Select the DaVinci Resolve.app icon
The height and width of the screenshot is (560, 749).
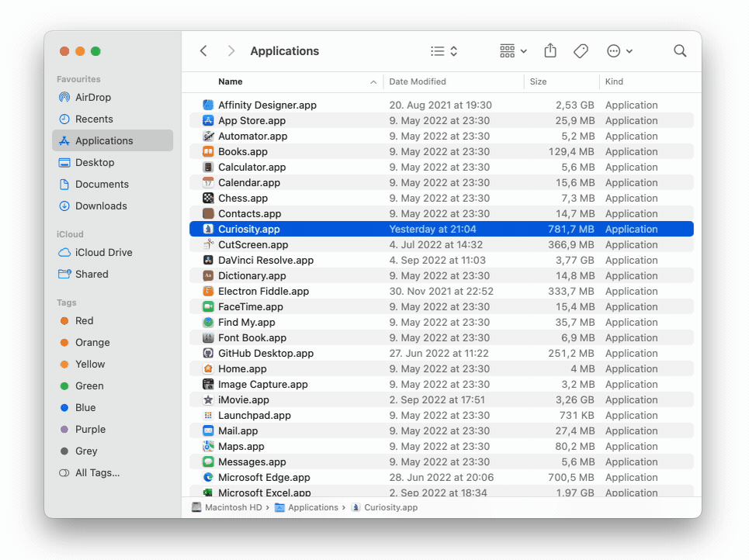(208, 261)
